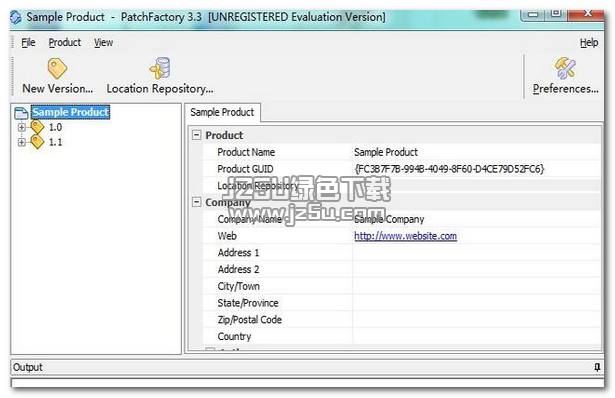615x398 pixels.
Task: Click the Sample Product folder icon in tree
Action: pyautogui.click(x=21, y=113)
